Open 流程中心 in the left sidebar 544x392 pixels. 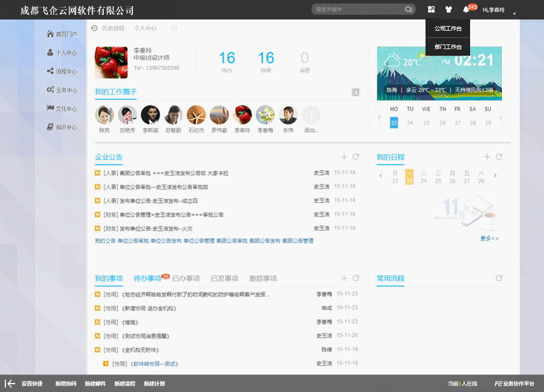(62, 71)
